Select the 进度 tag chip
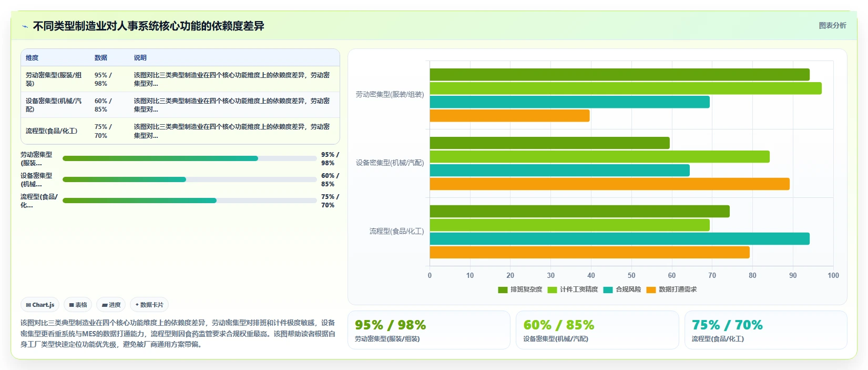The height and width of the screenshot is (370, 868). click(x=111, y=305)
